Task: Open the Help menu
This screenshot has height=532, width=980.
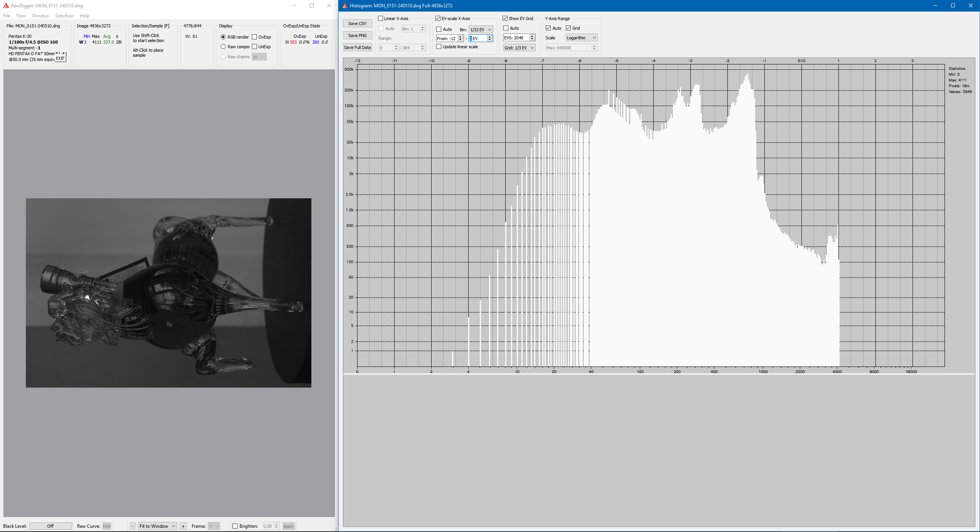Action: [x=84, y=16]
